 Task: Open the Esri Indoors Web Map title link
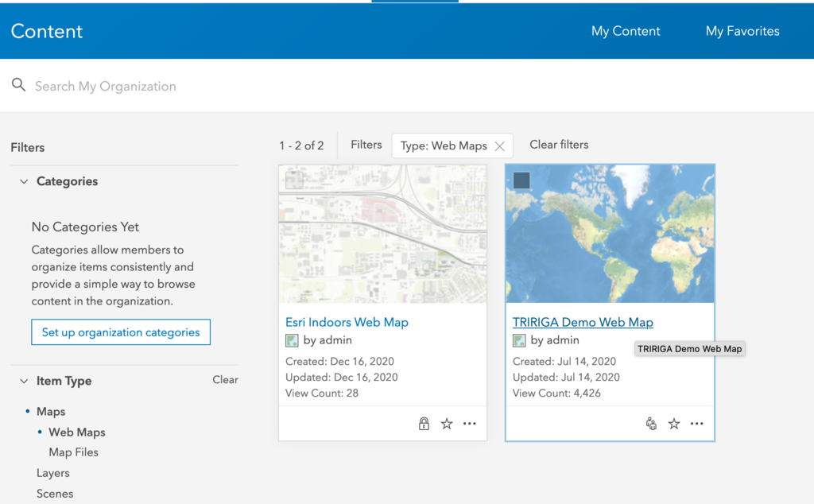[x=347, y=322]
